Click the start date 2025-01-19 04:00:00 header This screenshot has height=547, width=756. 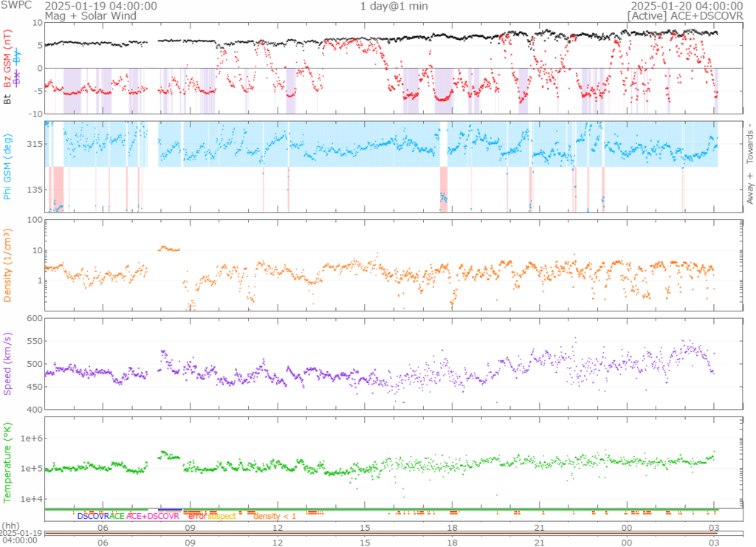click(100, 5)
